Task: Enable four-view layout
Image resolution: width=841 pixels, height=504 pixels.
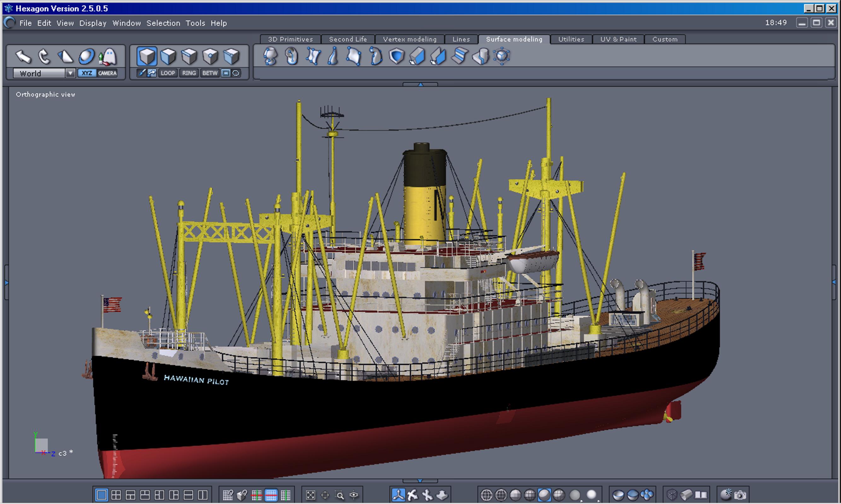Action: [x=116, y=495]
